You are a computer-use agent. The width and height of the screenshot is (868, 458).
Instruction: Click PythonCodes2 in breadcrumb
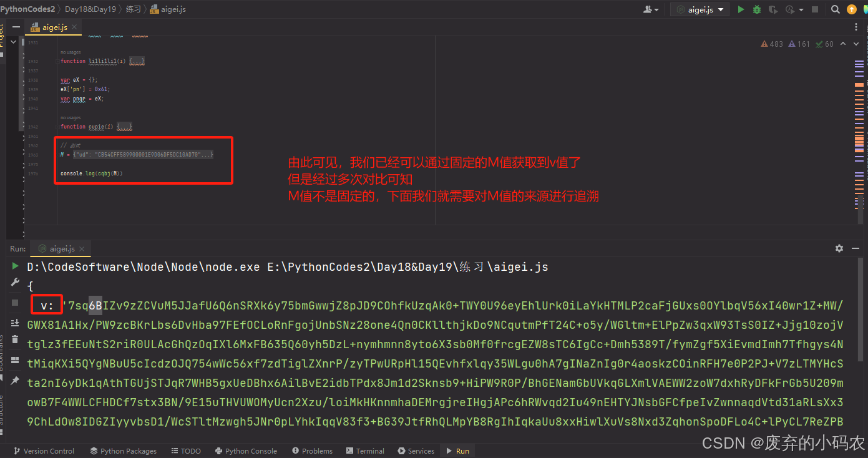click(x=27, y=9)
